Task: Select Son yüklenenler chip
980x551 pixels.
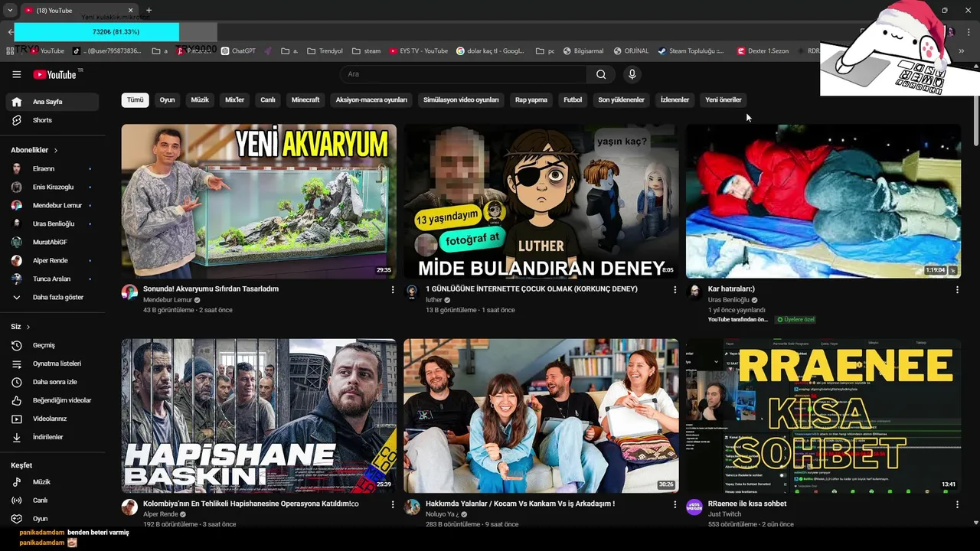Action: [621, 100]
